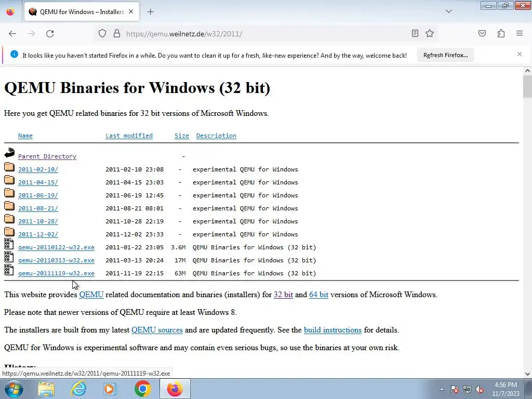The height and width of the screenshot is (399, 532).
Task: Open the Parent Directory link
Action: coord(47,156)
